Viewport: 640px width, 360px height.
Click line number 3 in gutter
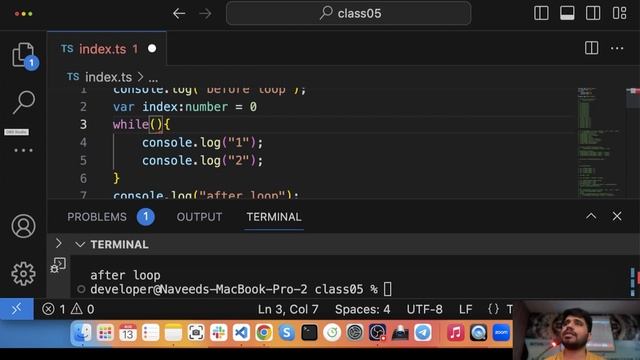(x=83, y=124)
